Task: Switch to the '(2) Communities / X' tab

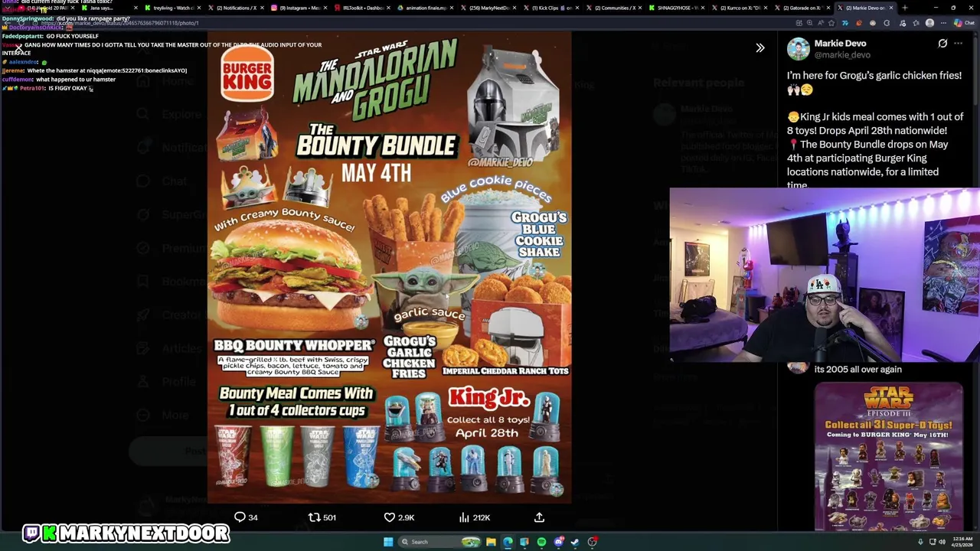Action: [x=615, y=8]
